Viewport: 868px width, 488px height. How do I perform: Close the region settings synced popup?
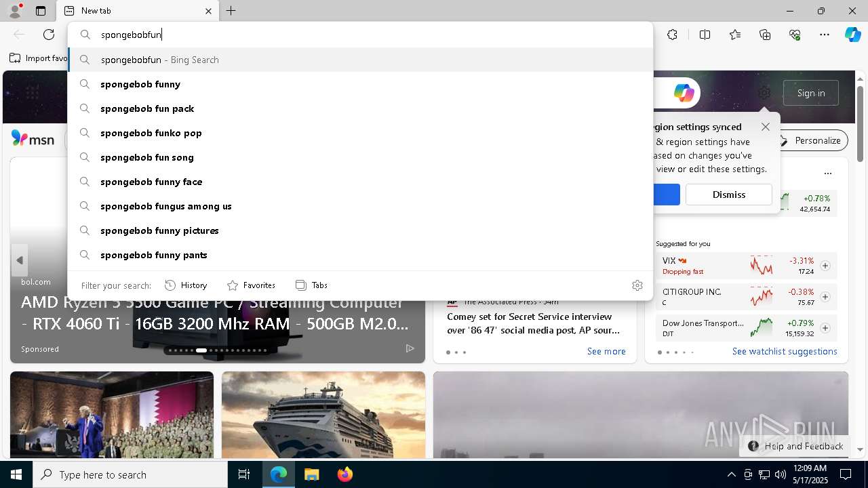(x=766, y=127)
